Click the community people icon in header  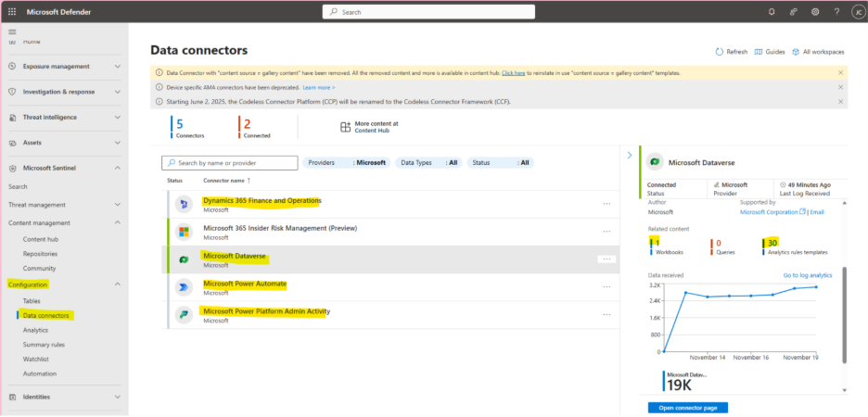tap(793, 12)
